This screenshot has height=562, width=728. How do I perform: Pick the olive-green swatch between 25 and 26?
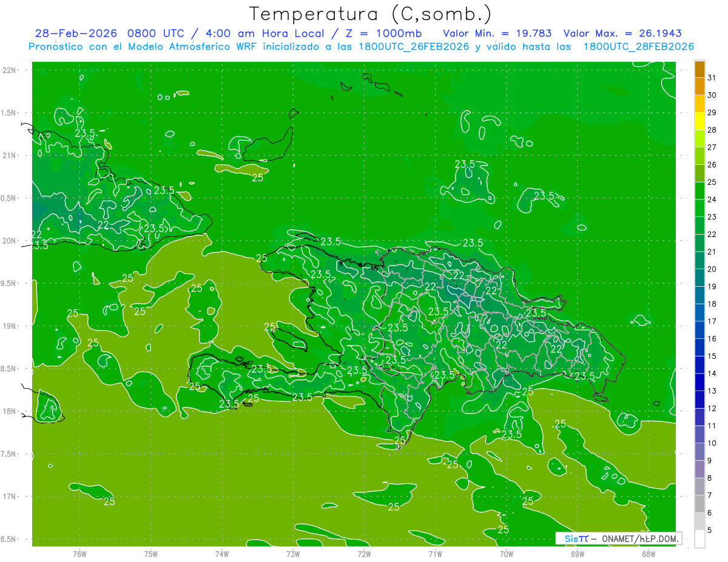pyautogui.click(x=699, y=173)
